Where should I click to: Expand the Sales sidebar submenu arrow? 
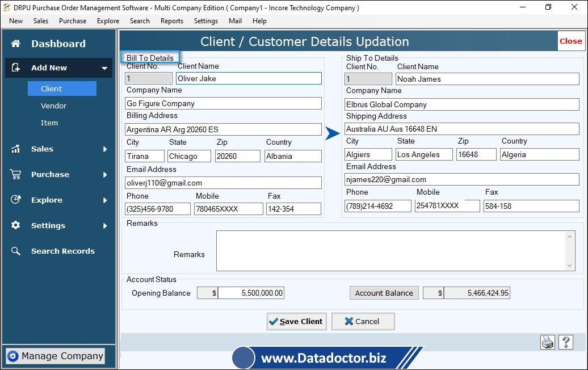pos(105,149)
